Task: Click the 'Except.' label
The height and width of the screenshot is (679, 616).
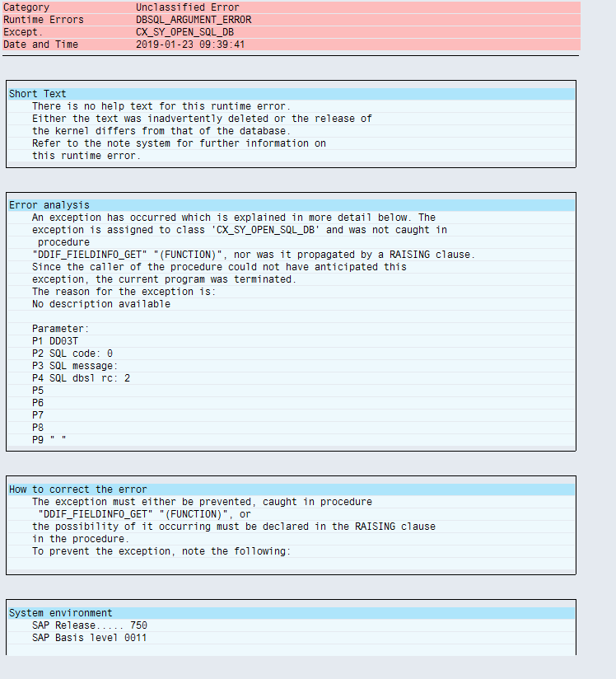Action: pyautogui.click(x=23, y=32)
